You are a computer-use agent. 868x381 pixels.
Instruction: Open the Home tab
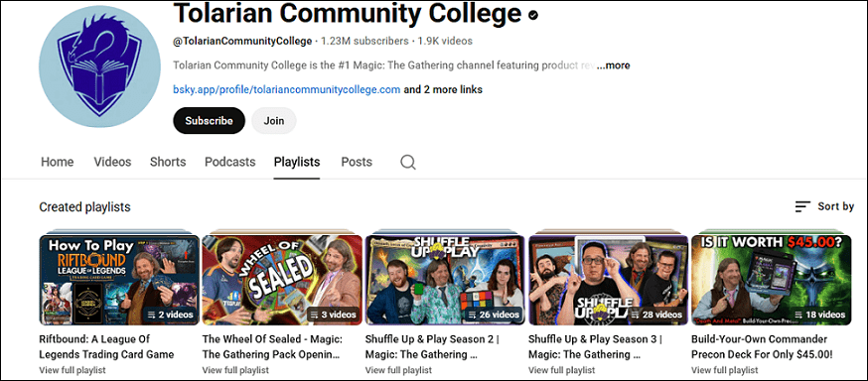57,162
